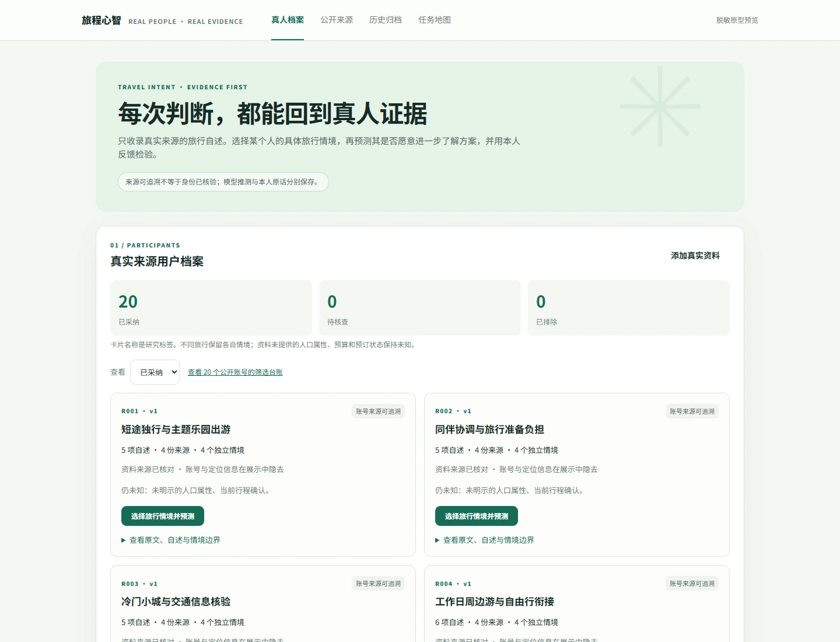Click the 0 待核查 stat tile
Screen dimensions: 840x642
pyautogui.click(x=420, y=308)
